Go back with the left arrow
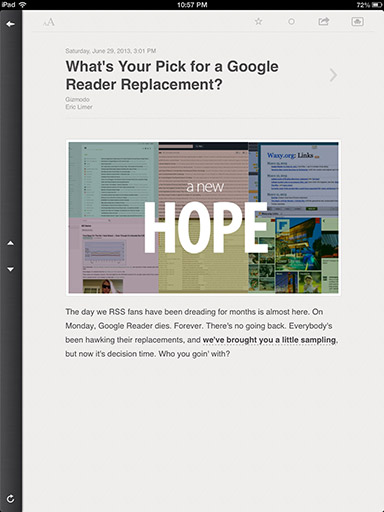 coord(10,24)
